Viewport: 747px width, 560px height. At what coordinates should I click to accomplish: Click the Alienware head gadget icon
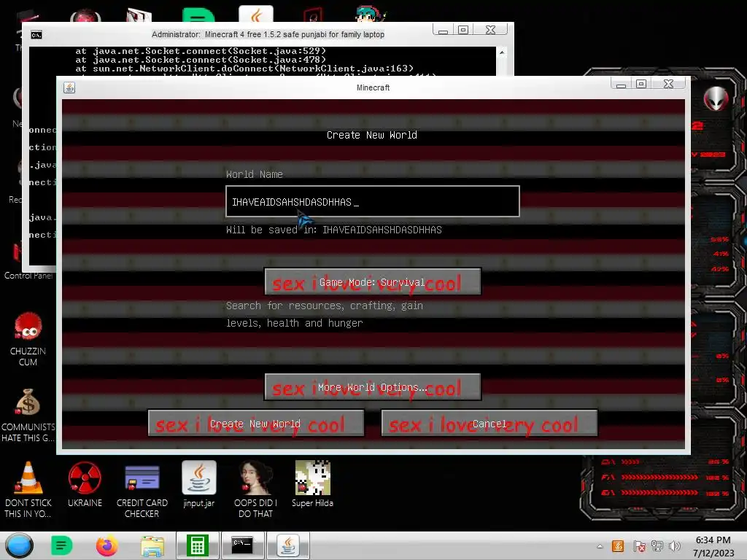(x=716, y=98)
